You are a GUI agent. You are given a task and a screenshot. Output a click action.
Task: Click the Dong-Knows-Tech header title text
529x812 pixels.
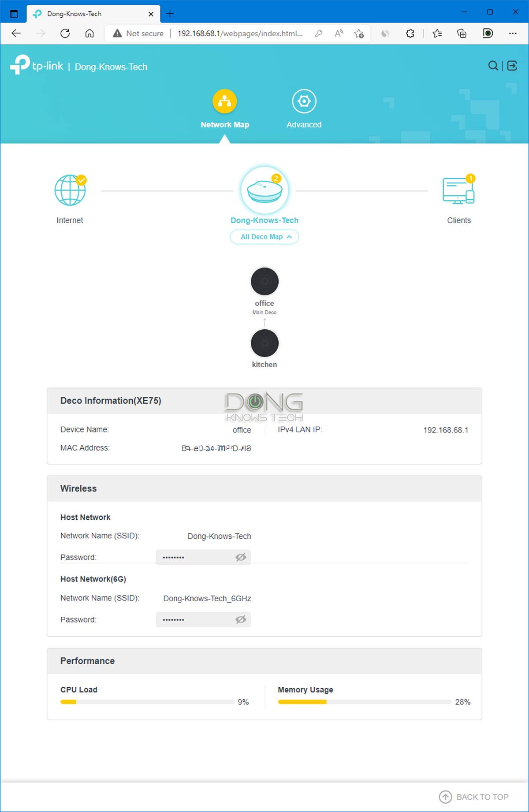click(x=111, y=67)
